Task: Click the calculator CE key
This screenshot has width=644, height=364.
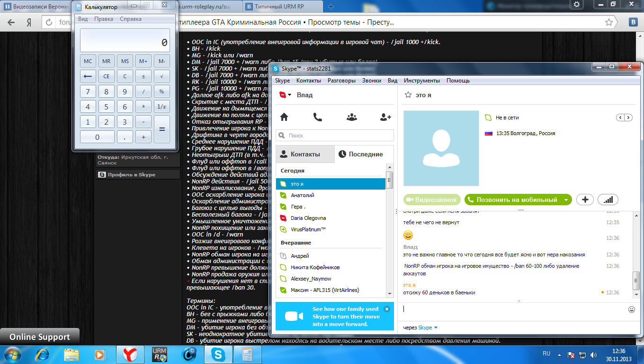Action: click(106, 77)
